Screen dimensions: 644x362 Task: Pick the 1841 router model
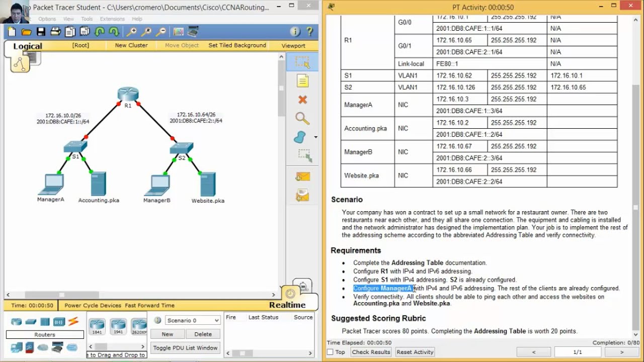point(97,327)
